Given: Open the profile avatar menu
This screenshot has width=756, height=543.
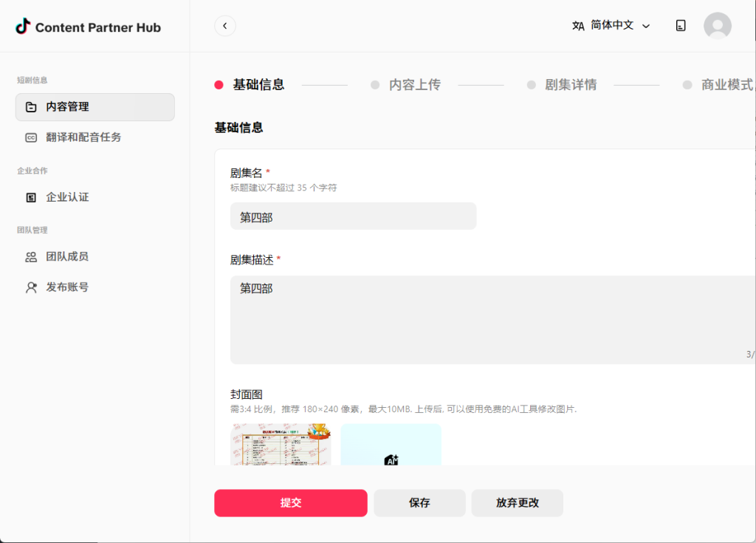Looking at the screenshot, I should (x=717, y=26).
